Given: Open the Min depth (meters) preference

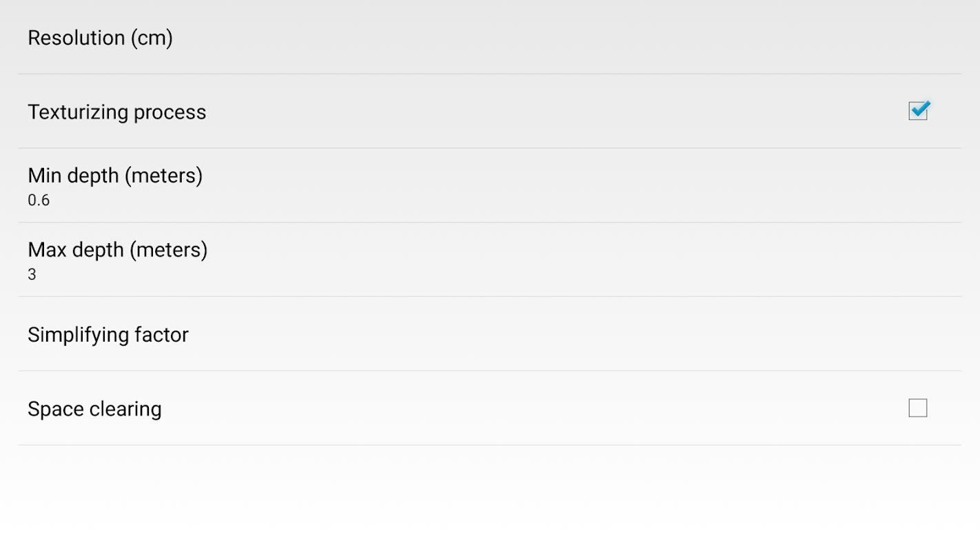Looking at the screenshot, I should point(490,185).
